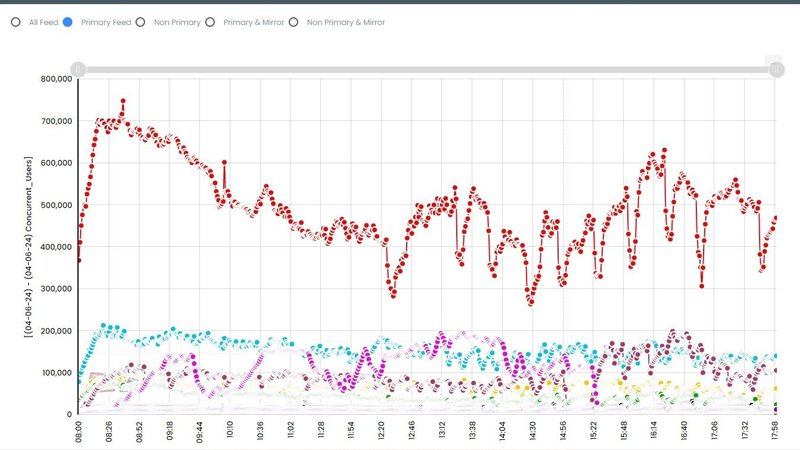Screen dimensions: 800x450
Task: Click the last red data point at 17:58
Action: point(776,219)
